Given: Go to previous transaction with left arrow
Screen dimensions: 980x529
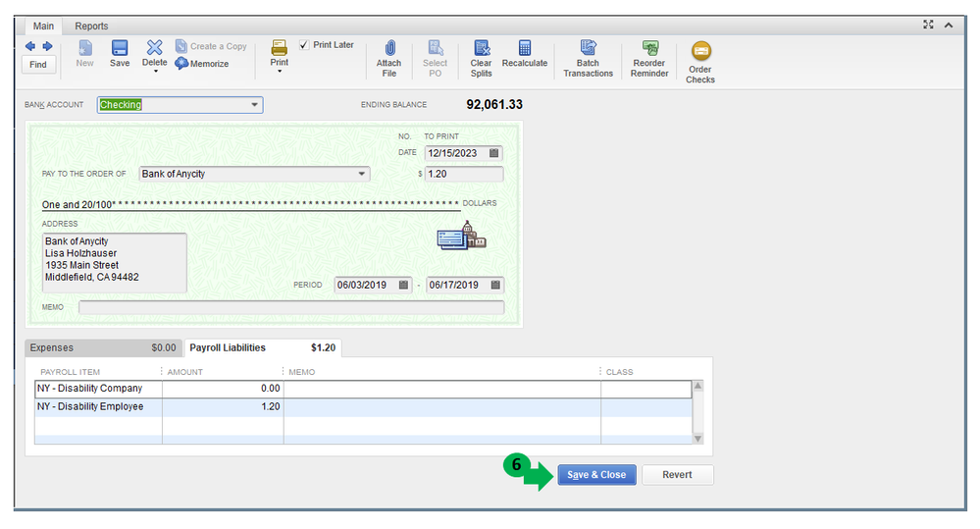Looking at the screenshot, I should (x=30, y=46).
